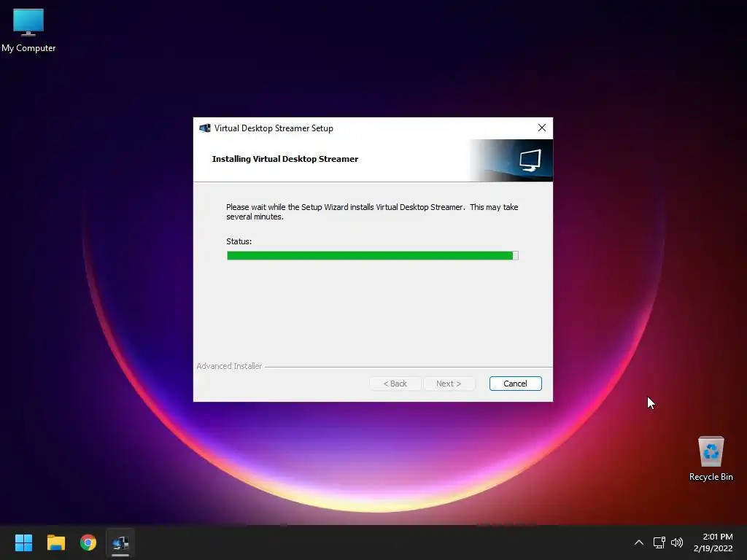The image size is (747, 560).
Task: Click the Windows Start button
Action: point(23,542)
